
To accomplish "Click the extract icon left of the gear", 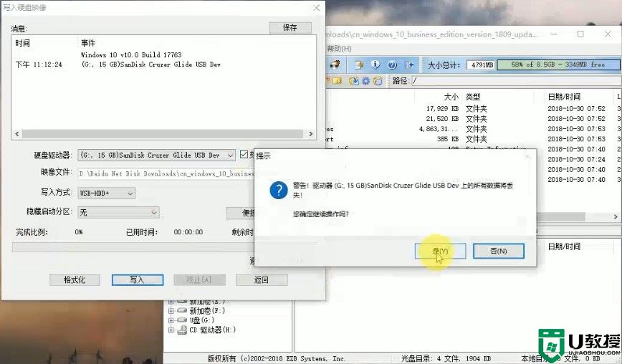I will pyautogui.click(x=354, y=81).
